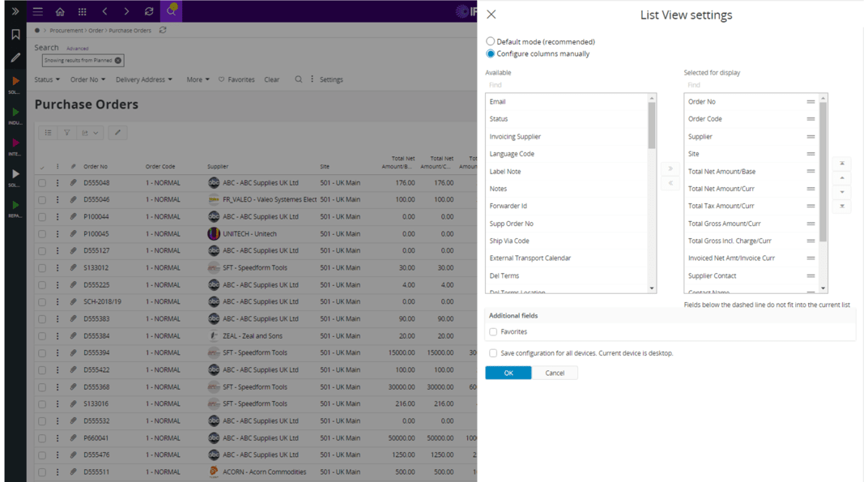Open the Status filter dropdown

(45, 79)
